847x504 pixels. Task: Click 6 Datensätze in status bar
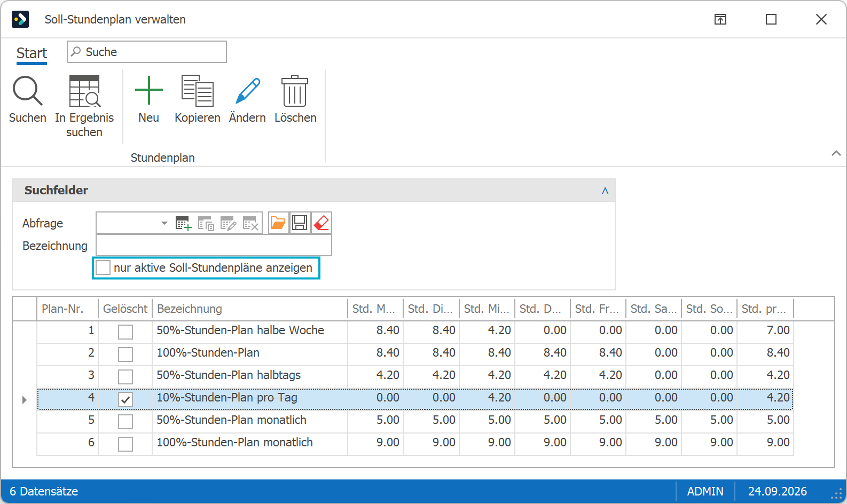coord(44,491)
